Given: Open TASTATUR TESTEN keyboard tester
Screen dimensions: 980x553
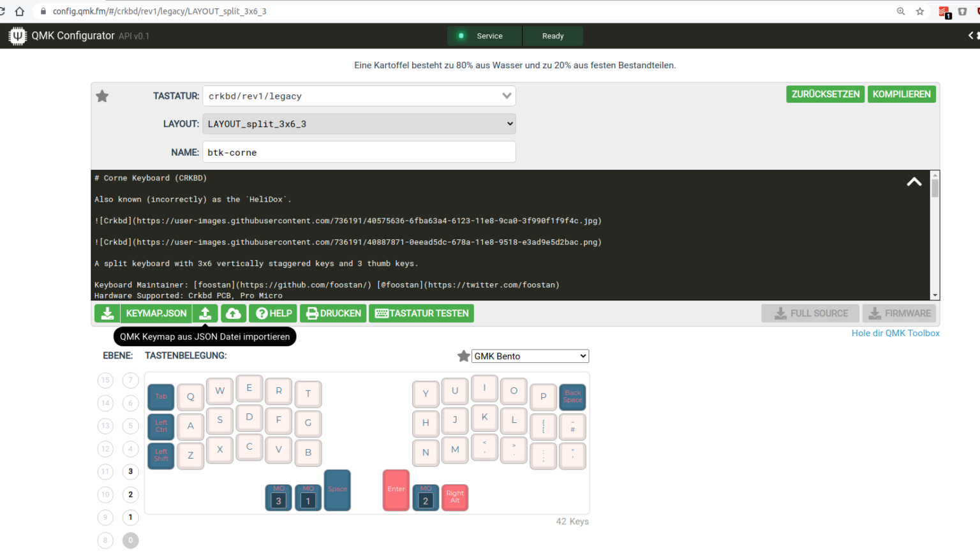Looking at the screenshot, I should click(421, 313).
